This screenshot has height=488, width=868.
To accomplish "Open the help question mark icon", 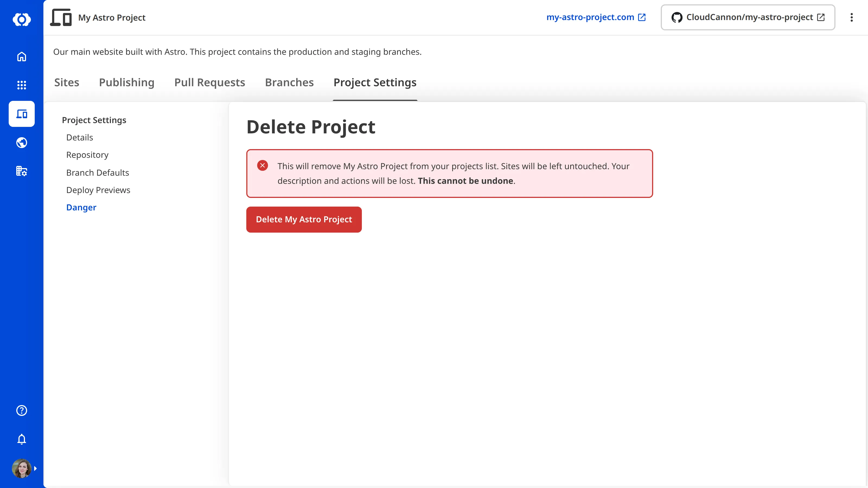I will click(x=22, y=410).
